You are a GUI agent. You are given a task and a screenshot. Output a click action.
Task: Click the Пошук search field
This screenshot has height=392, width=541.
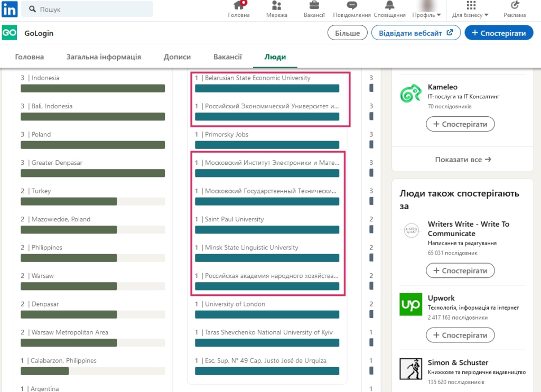[x=90, y=10]
